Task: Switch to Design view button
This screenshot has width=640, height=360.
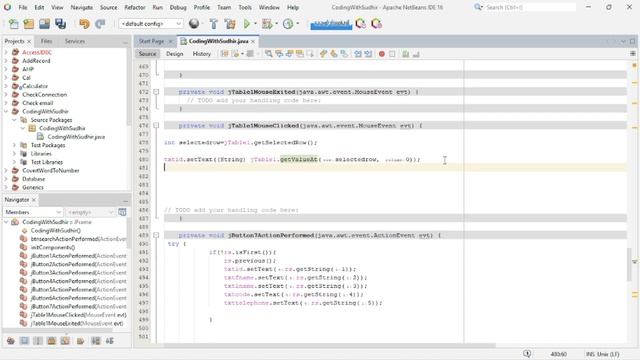Action: tap(175, 54)
